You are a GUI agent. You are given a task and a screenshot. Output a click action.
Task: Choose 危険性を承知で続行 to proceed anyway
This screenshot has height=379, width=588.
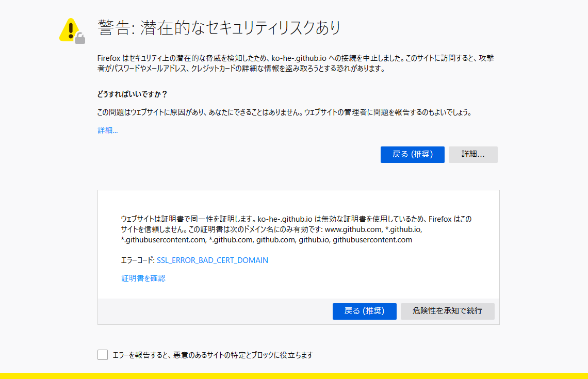447,311
